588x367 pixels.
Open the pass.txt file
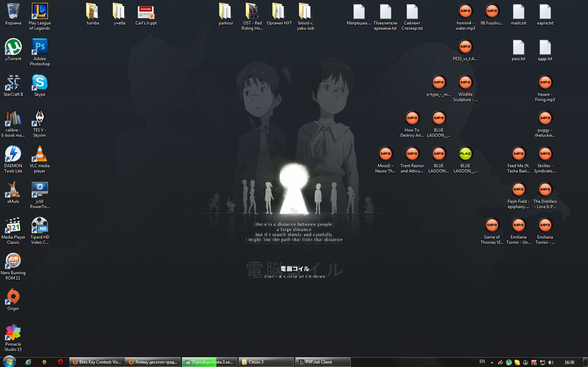[518, 50]
